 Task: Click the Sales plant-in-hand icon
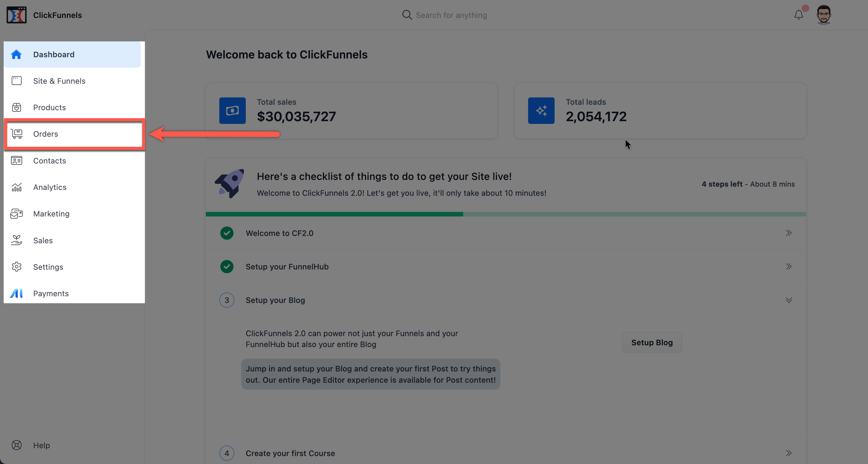coord(16,240)
